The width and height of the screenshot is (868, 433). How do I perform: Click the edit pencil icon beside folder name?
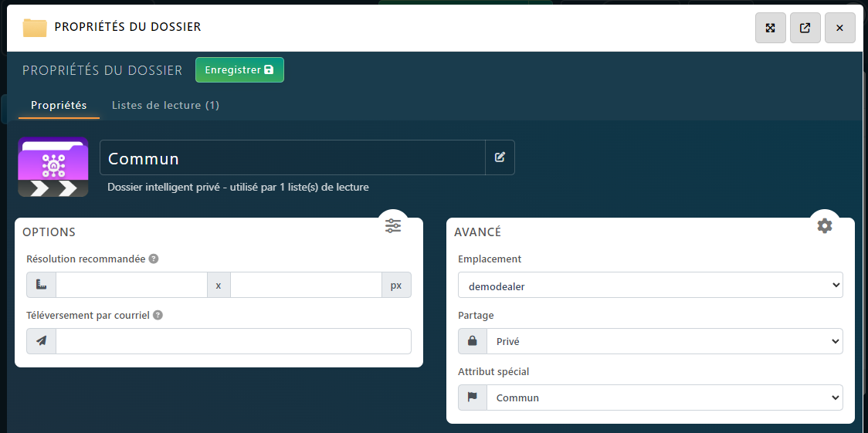[500, 157]
